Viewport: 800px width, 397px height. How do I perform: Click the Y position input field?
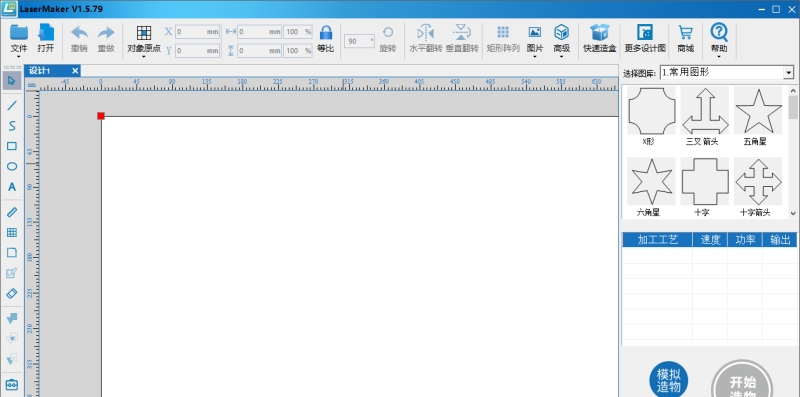[197, 51]
